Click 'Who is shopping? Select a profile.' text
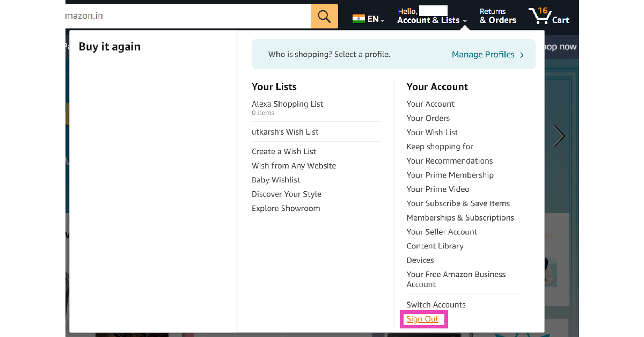644x337 pixels. [x=329, y=54]
